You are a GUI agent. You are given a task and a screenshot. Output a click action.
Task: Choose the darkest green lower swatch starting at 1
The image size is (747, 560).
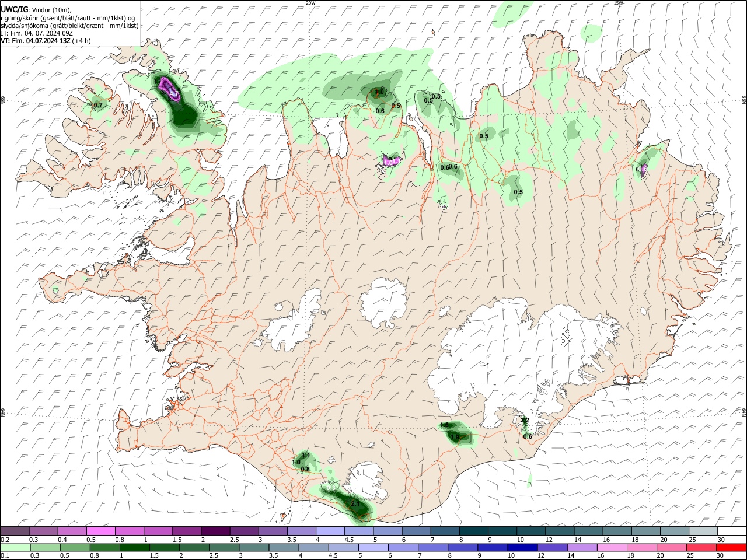pyautogui.click(x=134, y=547)
